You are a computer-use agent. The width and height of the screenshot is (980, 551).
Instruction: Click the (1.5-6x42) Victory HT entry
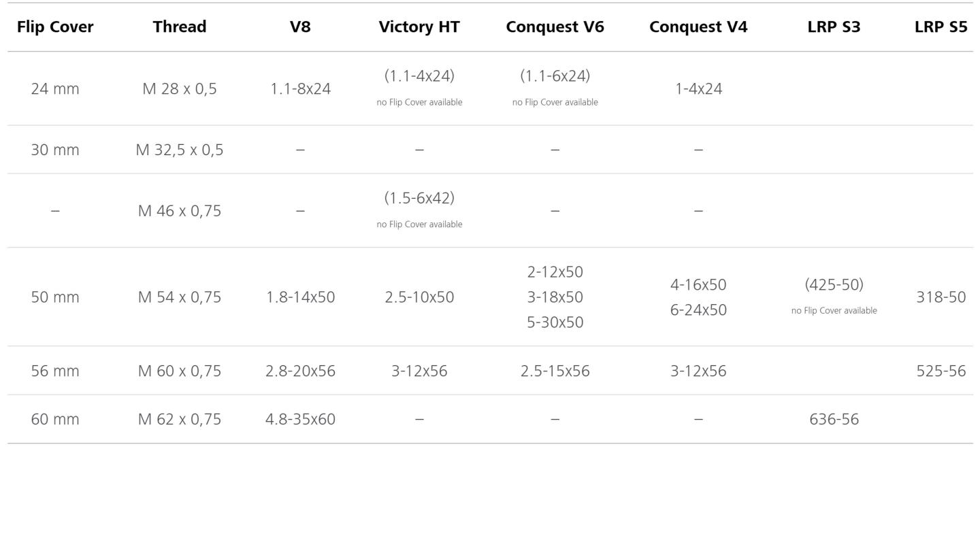tap(419, 198)
